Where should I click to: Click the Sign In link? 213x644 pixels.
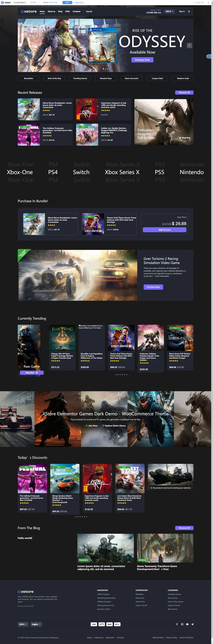pyautogui.click(x=182, y=12)
